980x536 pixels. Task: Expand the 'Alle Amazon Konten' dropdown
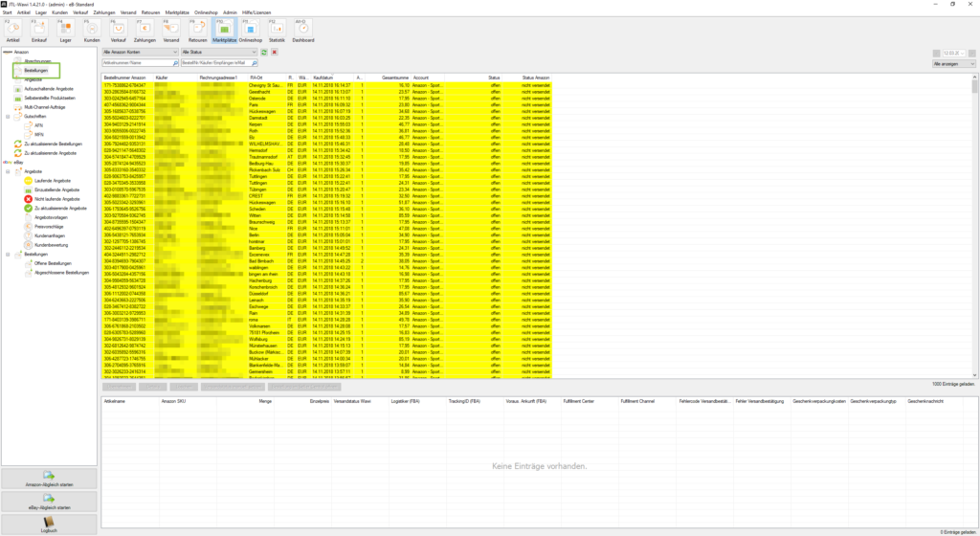[140, 52]
